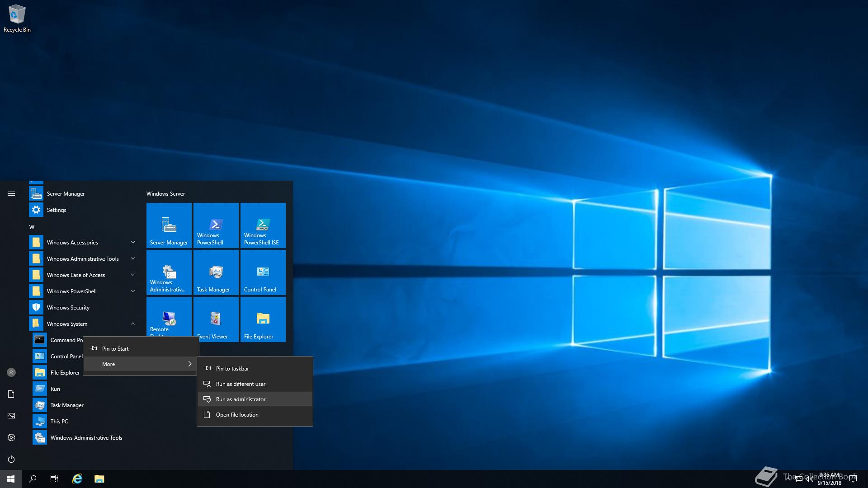The image size is (868, 488).
Task: Open Task Manager from the app list
Action: point(85,405)
